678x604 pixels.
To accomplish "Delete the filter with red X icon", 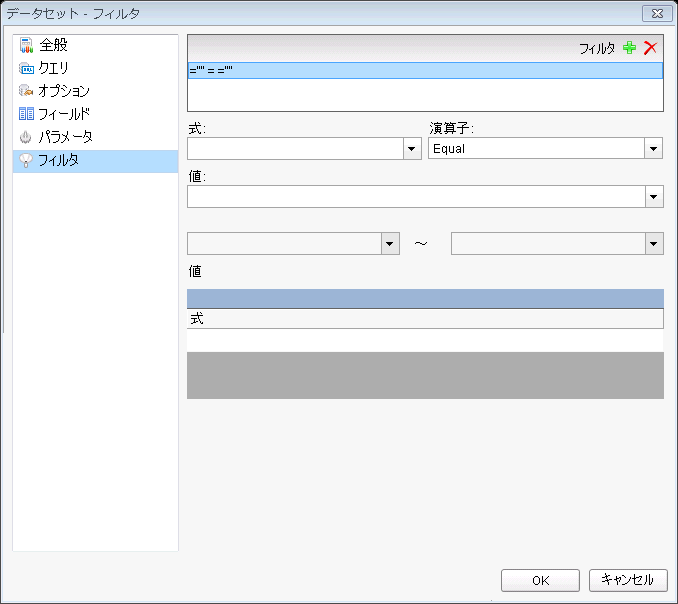I will point(650,48).
